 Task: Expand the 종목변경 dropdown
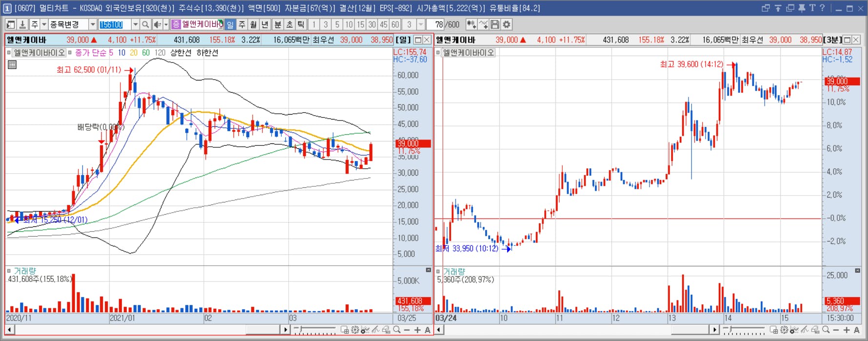click(x=92, y=24)
